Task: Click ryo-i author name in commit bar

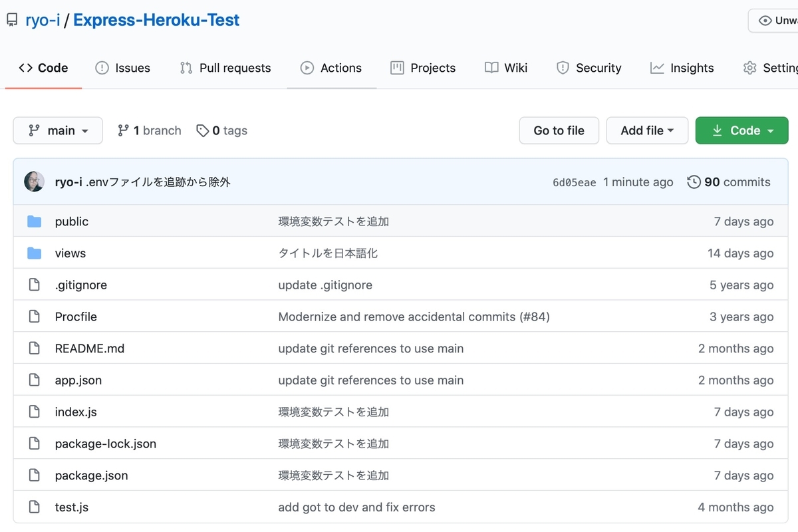Action: pyautogui.click(x=68, y=182)
